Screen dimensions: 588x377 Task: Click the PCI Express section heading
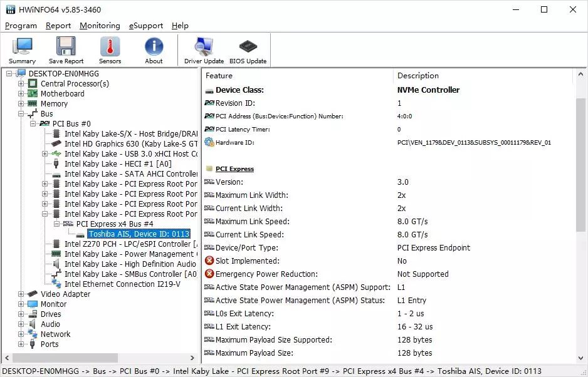coord(234,168)
